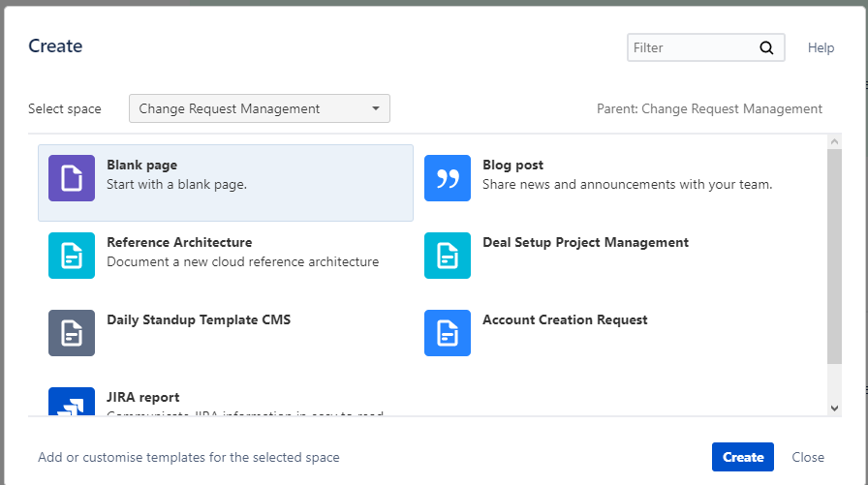The image size is (868, 485).
Task: Click the template list scrollbar thumb
Action: pos(835,257)
